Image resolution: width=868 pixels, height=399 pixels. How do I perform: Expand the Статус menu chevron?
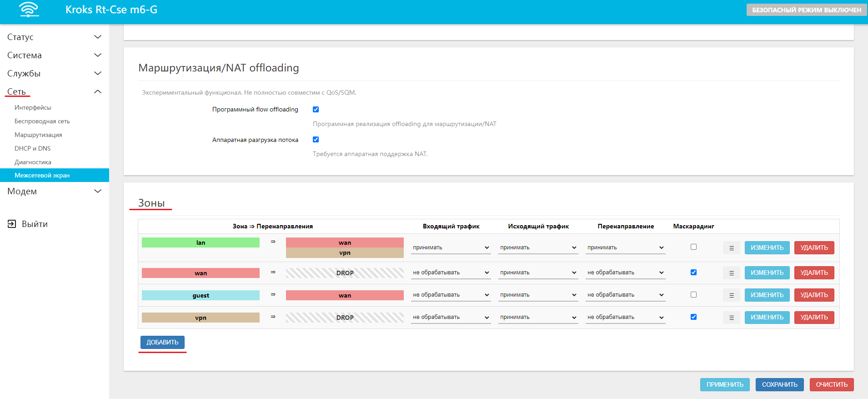[97, 37]
